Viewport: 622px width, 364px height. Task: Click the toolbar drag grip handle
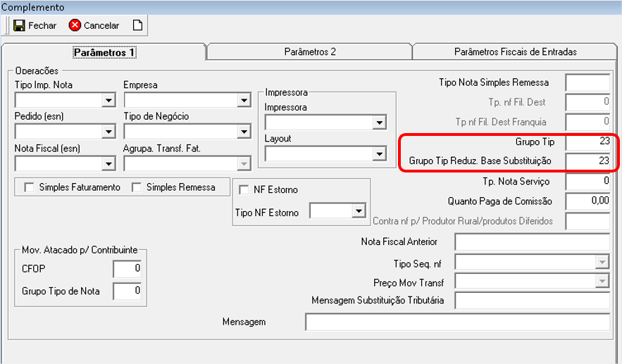[6, 25]
